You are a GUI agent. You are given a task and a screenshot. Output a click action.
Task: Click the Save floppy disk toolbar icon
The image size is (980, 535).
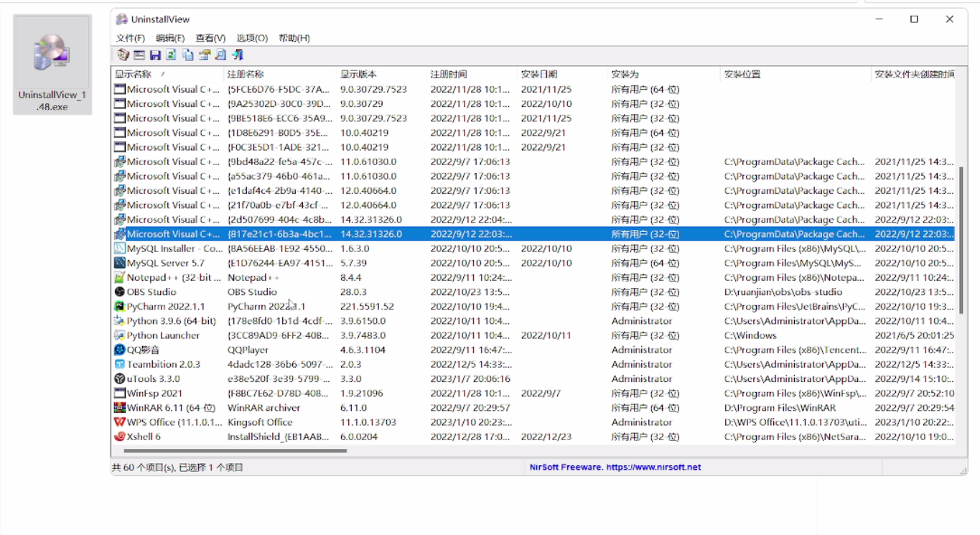tap(155, 55)
